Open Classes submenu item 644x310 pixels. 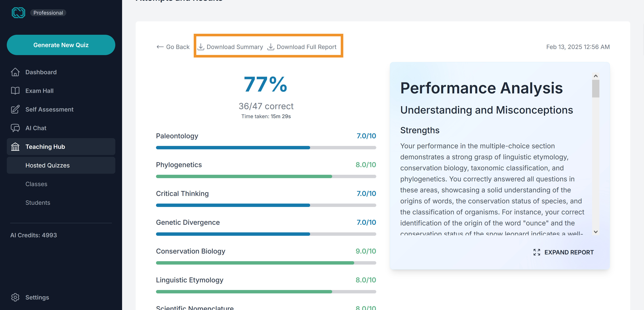(x=61, y=184)
